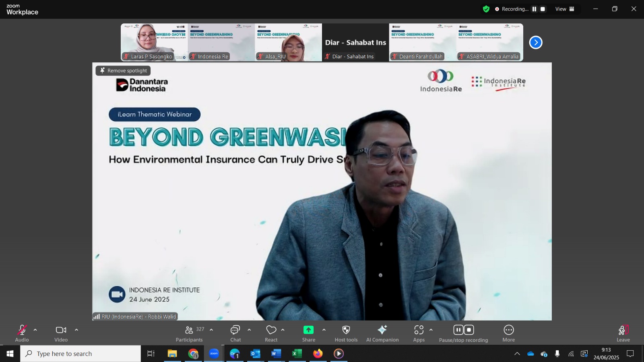Viewport: 644px width, 362px height.
Task: Pause the recording in top bar
Action: coord(534,9)
